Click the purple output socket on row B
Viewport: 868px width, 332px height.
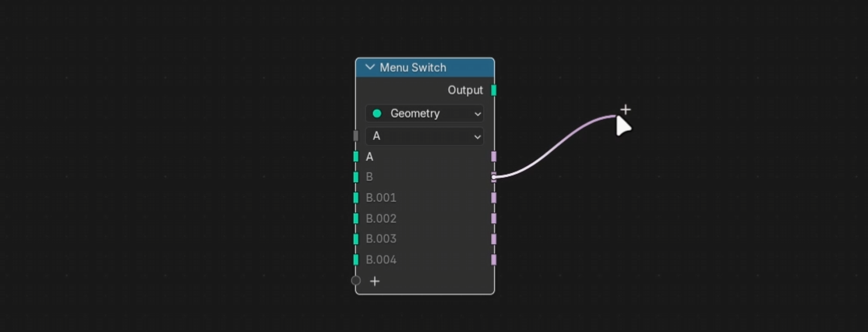[x=494, y=177]
